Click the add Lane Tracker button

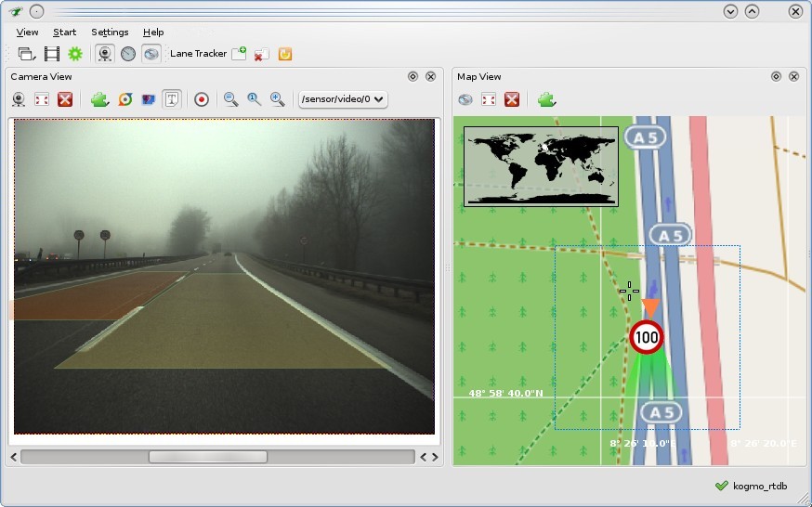(x=239, y=54)
